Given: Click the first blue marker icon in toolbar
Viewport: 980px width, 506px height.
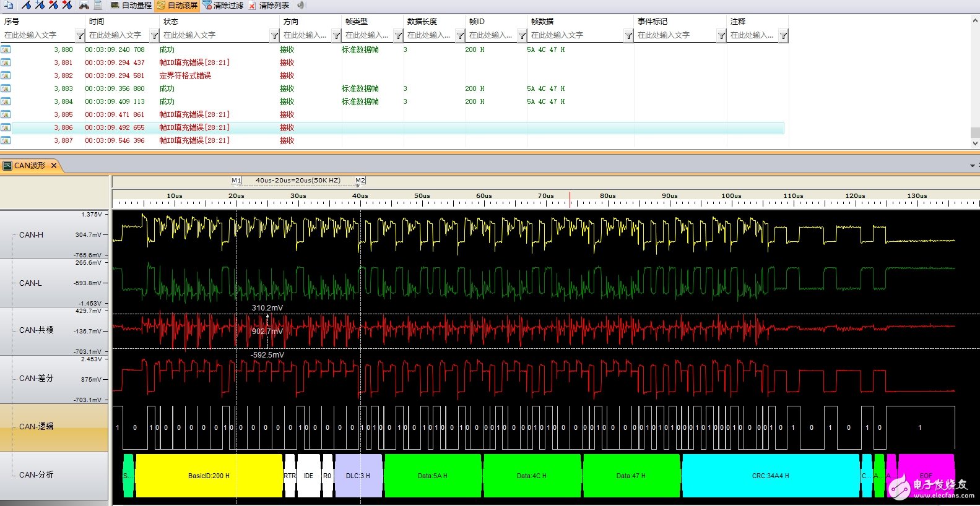Looking at the screenshot, I should [27, 5].
